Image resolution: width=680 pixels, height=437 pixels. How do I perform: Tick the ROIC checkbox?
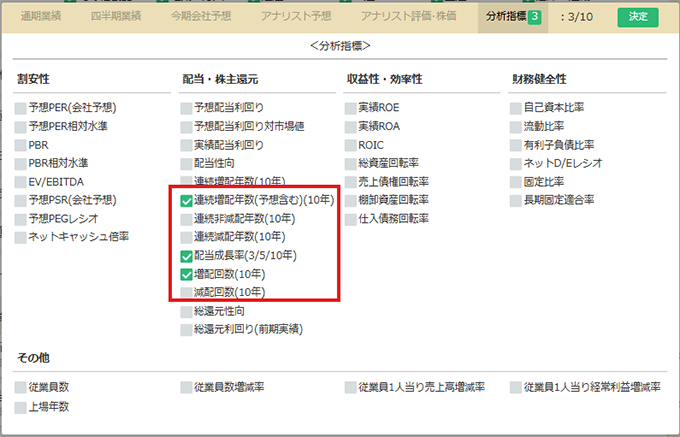point(351,145)
